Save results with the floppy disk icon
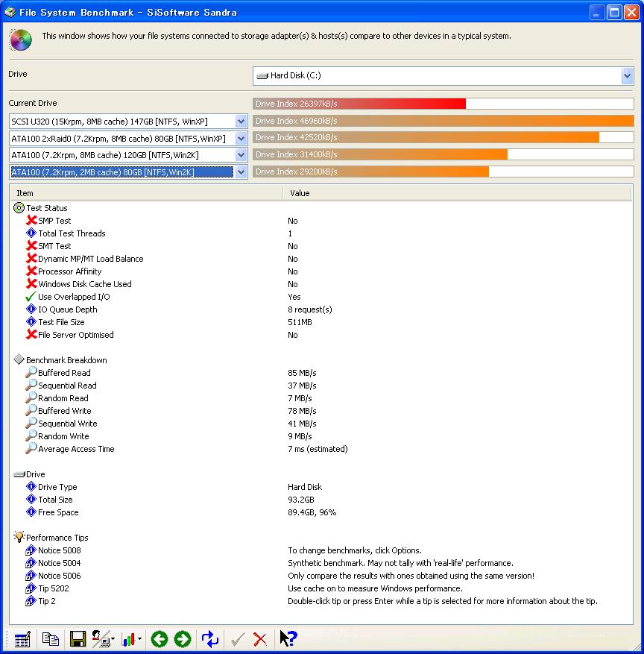The width and height of the screenshot is (644, 654). 78,639
